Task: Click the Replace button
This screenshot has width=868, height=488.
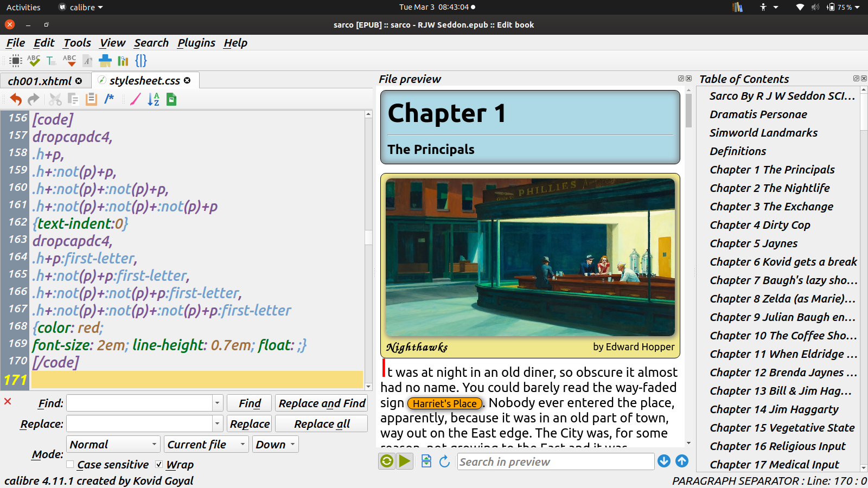Action: pyautogui.click(x=250, y=423)
